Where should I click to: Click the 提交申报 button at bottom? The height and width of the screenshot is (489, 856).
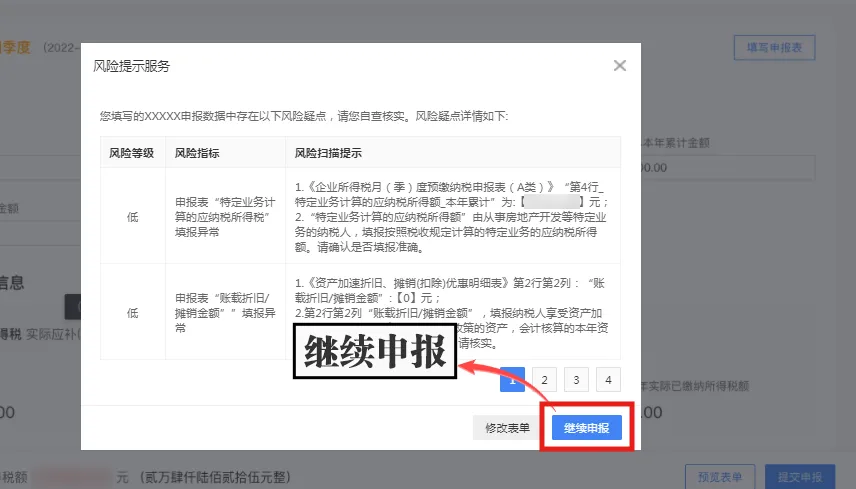point(800,477)
